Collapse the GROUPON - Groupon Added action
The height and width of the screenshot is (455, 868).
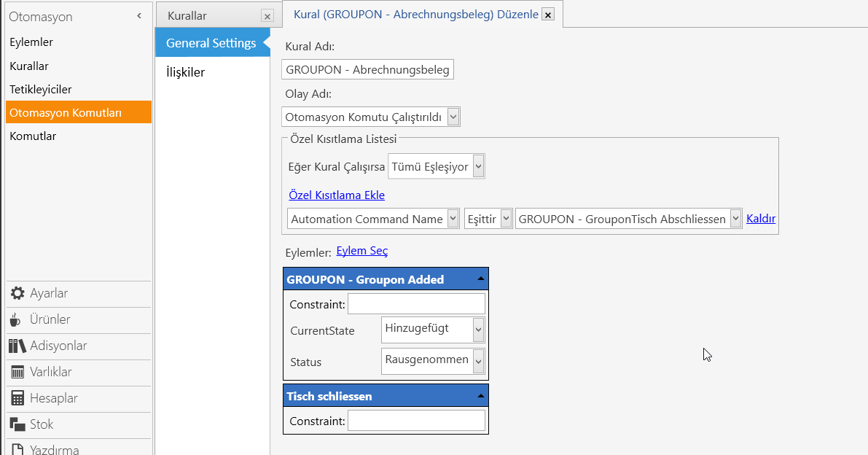click(x=480, y=279)
